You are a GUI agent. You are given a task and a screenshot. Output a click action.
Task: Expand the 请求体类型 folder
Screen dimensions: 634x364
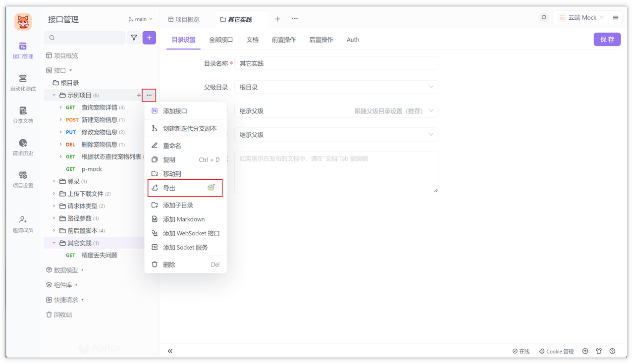click(54, 206)
